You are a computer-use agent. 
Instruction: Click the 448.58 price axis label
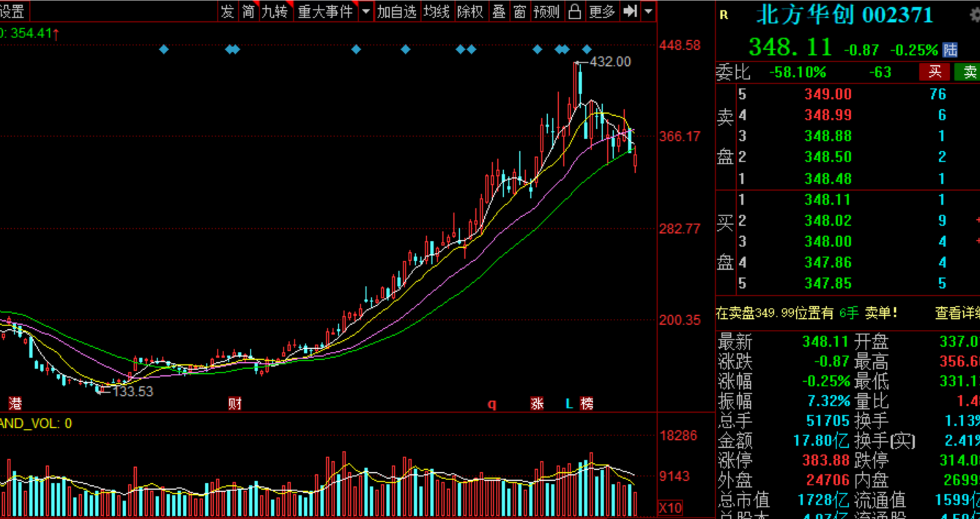pyautogui.click(x=680, y=45)
